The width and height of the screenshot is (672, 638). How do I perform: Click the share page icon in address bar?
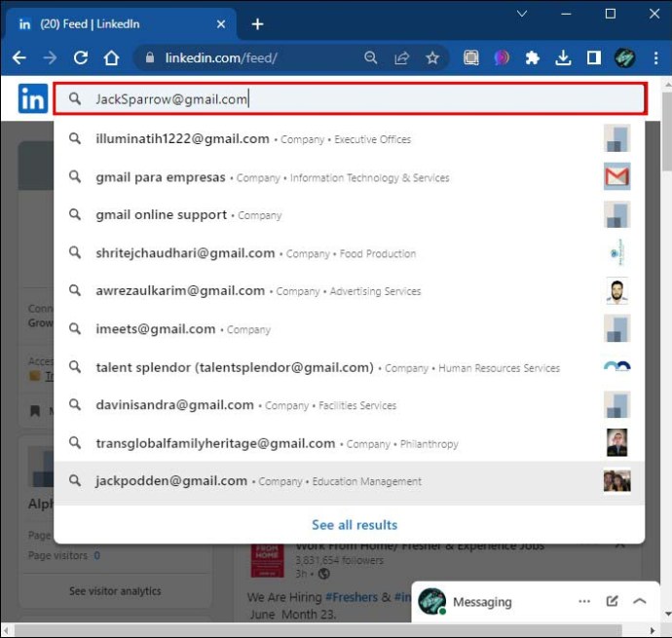401,57
